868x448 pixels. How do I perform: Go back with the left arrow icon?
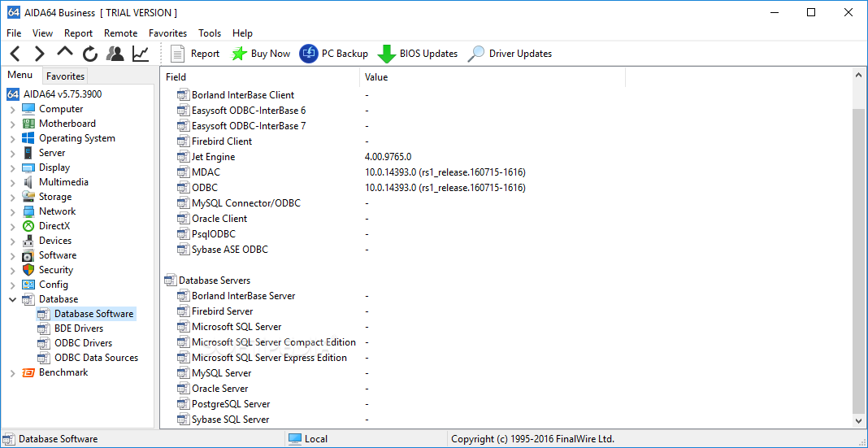[x=15, y=54]
